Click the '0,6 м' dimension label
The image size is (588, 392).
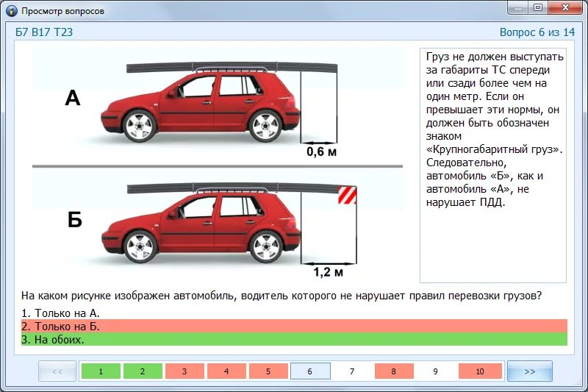[321, 152]
